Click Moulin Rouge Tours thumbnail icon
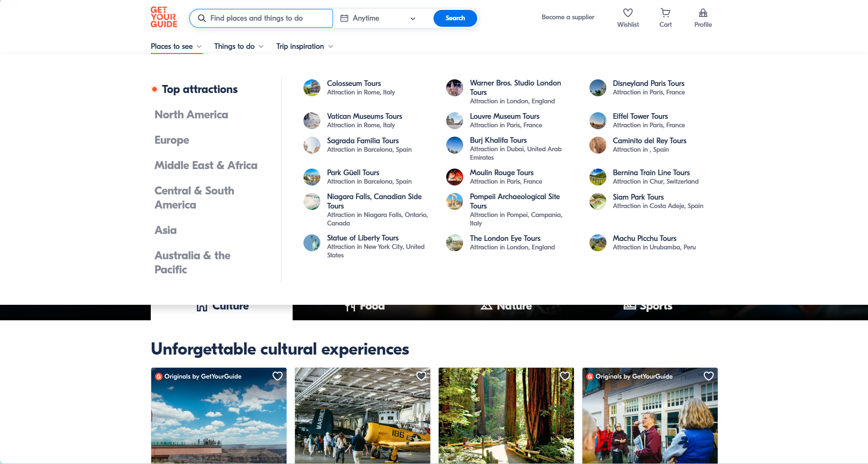 point(455,177)
